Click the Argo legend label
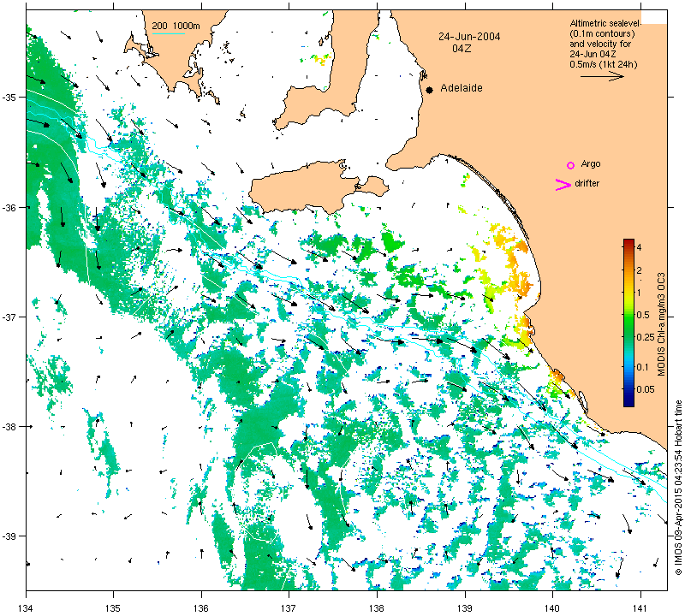Screen dimensions: 685x616 click(591, 164)
